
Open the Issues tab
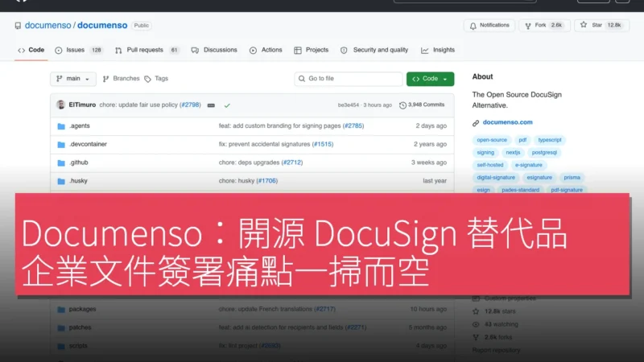click(x=78, y=50)
